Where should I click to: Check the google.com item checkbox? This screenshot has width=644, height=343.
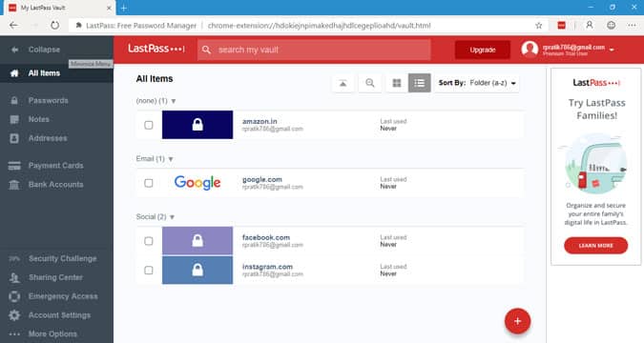coord(149,183)
